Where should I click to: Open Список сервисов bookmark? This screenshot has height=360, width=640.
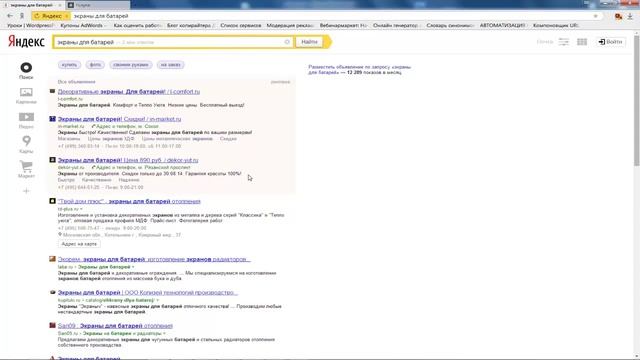click(240, 25)
